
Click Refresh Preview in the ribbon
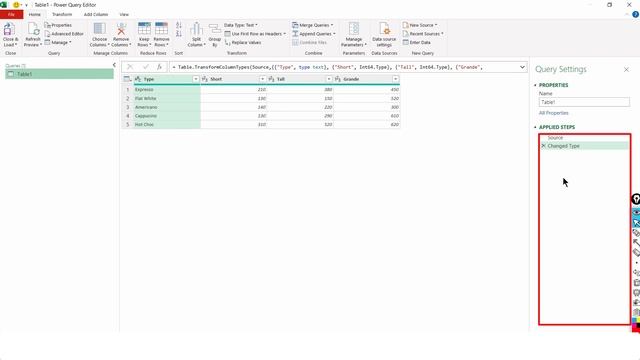33,34
